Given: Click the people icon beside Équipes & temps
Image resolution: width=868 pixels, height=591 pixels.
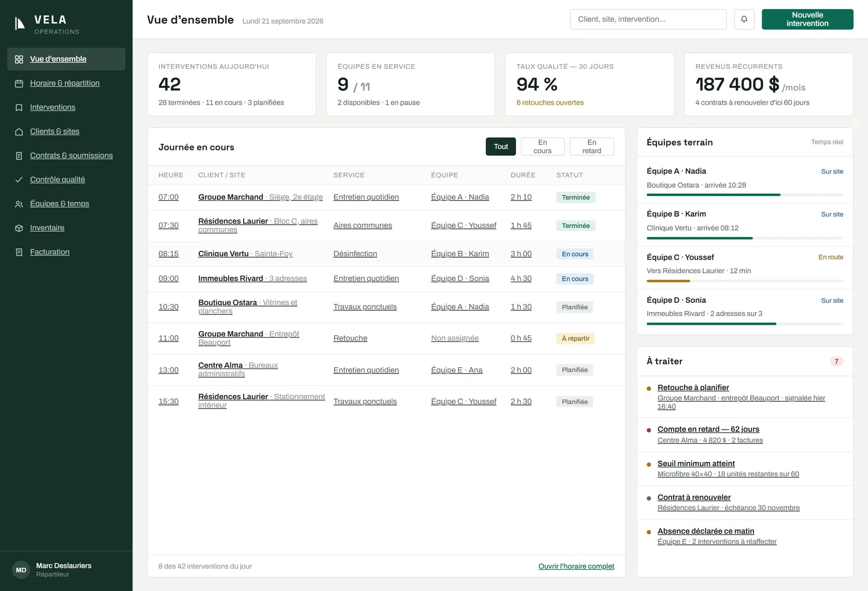Looking at the screenshot, I should tap(19, 204).
